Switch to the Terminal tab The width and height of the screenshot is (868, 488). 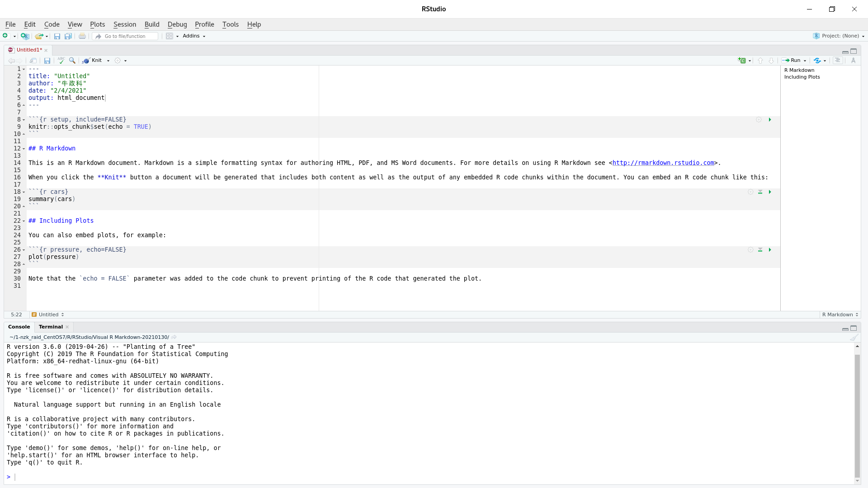50,327
